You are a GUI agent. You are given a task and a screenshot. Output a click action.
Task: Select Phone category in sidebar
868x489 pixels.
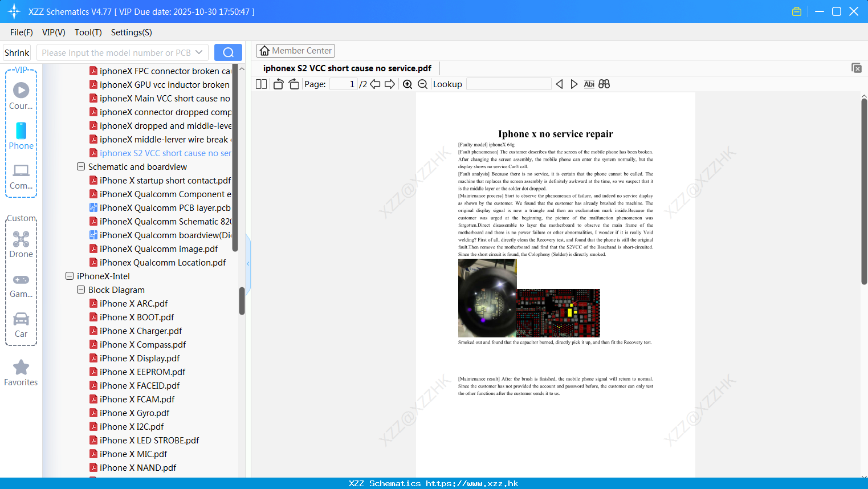click(21, 136)
